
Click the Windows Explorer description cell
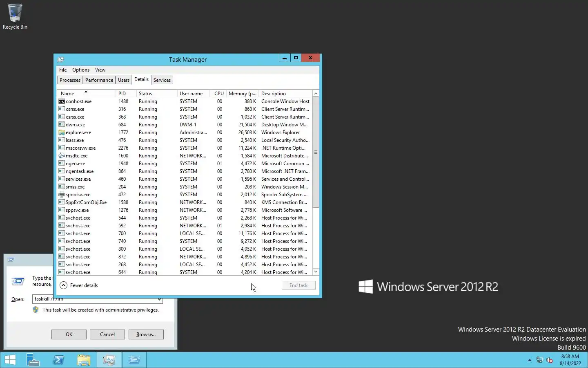coord(281,132)
